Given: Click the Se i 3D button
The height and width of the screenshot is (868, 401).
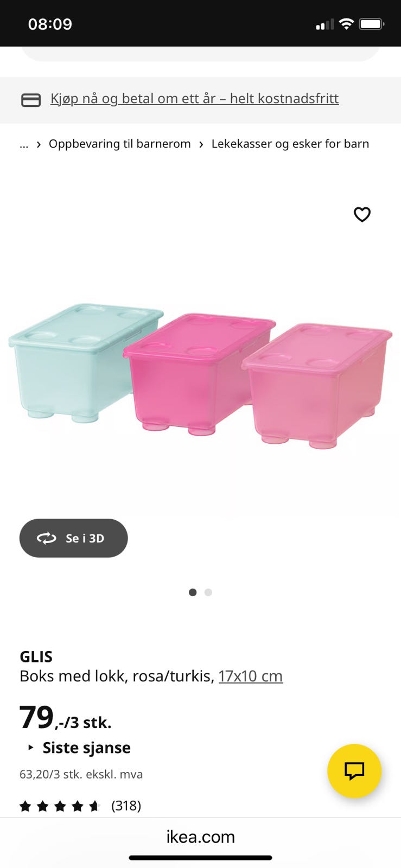Looking at the screenshot, I should [74, 538].
